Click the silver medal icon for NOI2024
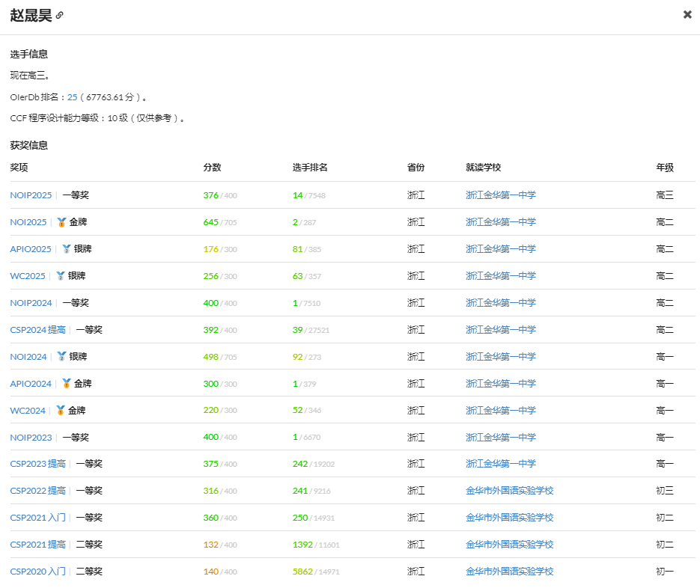700x588 pixels. [x=61, y=357]
